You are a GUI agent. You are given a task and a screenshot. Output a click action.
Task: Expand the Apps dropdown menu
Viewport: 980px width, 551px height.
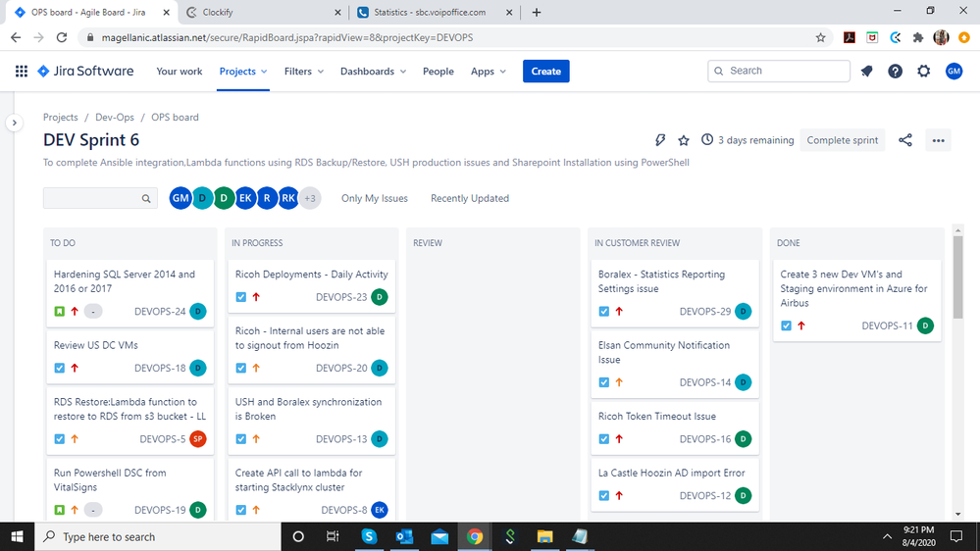pos(489,72)
